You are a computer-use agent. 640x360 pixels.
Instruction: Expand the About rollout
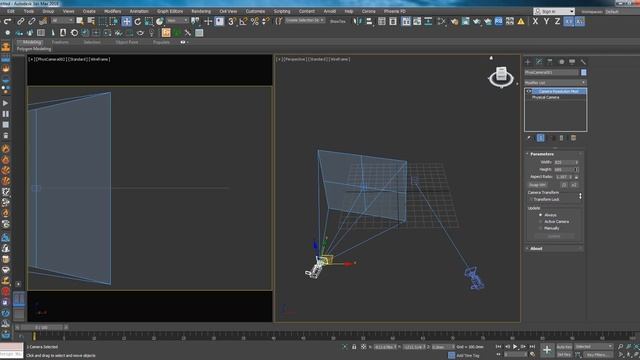click(x=536, y=248)
